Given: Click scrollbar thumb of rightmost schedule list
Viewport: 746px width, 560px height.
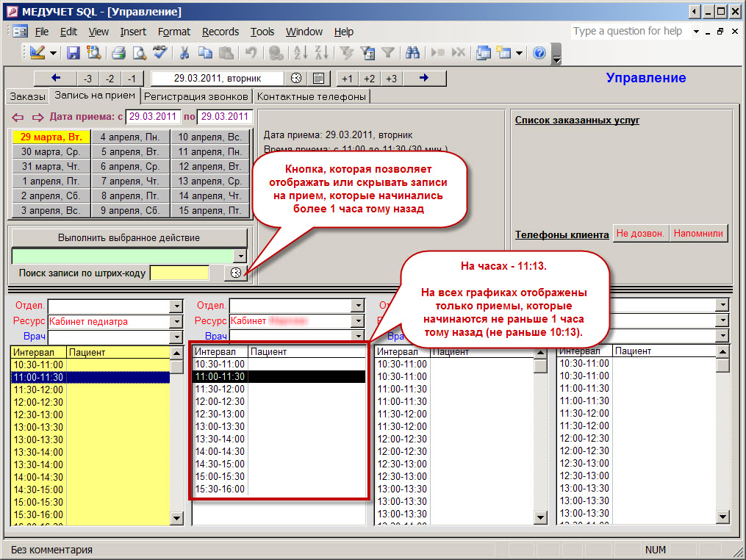Looking at the screenshot, I should (722, 365).
